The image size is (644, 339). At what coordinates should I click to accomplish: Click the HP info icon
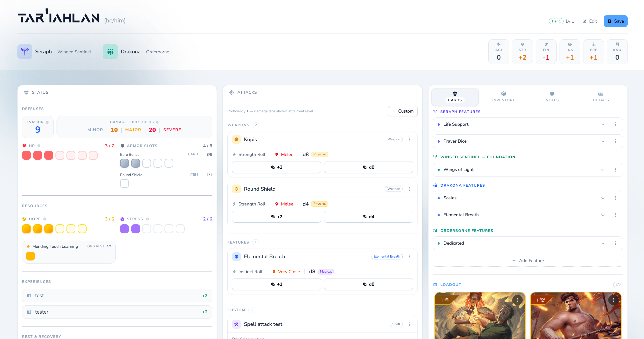pos(39,146)
